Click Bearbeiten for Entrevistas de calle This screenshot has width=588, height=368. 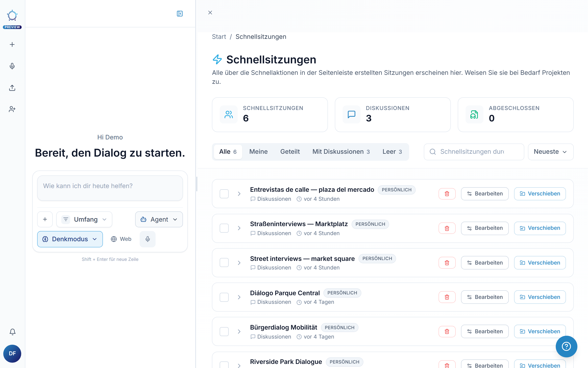[485, 194]
